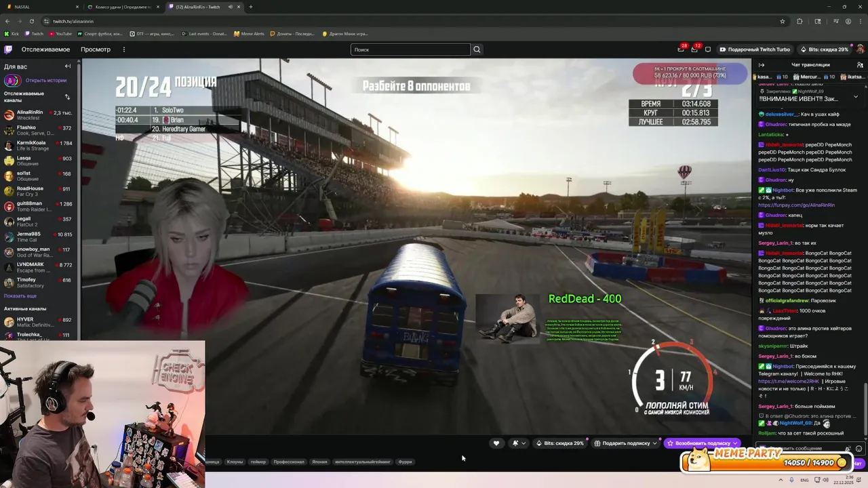Open the Отслеживаемое (Following) page
Image resolution: width=868 pixels, height=488 pixels.
tap(45, 49)
